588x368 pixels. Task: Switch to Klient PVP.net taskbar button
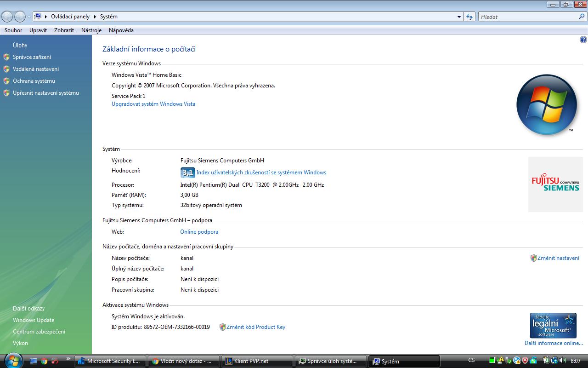257,361
